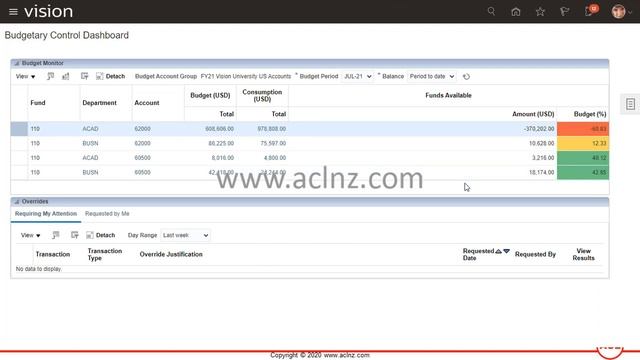The height and width of the screenshot is (360, 640).
Task: Open the hamburger navigation menu
Action: tap(13, 12)
